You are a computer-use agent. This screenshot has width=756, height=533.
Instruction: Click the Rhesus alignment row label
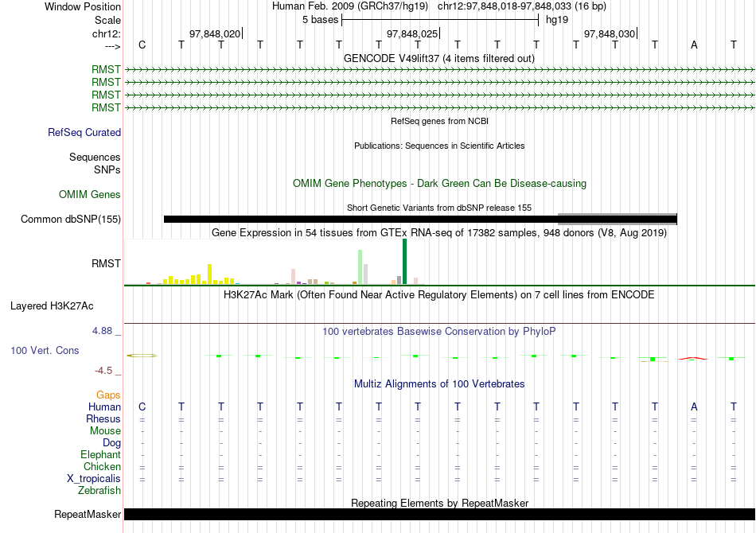point(103,418)
